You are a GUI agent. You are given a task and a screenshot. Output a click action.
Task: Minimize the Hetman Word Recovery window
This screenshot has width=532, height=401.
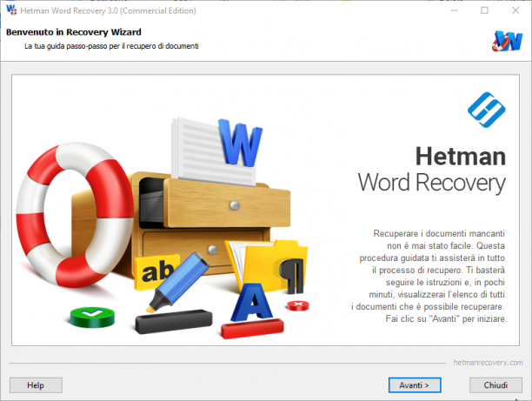(454, 10)
